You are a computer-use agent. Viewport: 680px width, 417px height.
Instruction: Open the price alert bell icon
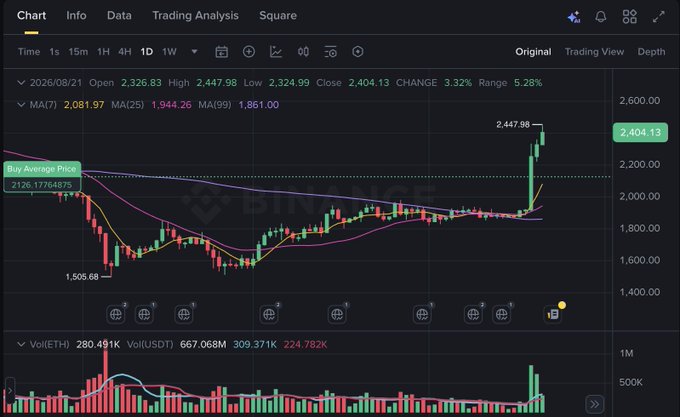coord(601,16)
